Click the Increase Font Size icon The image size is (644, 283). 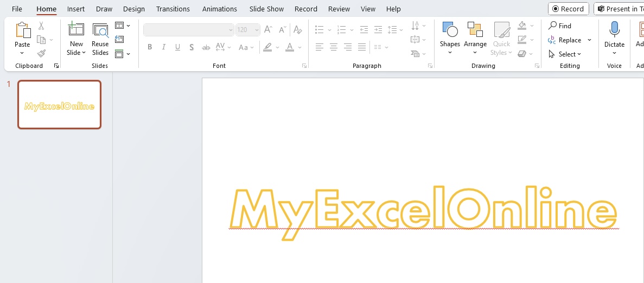[268, 30]
